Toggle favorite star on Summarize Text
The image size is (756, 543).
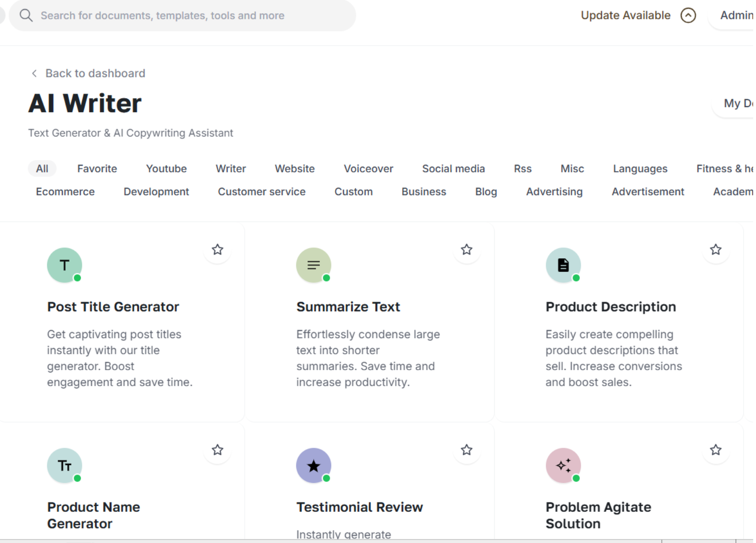(x=466, y=249)
